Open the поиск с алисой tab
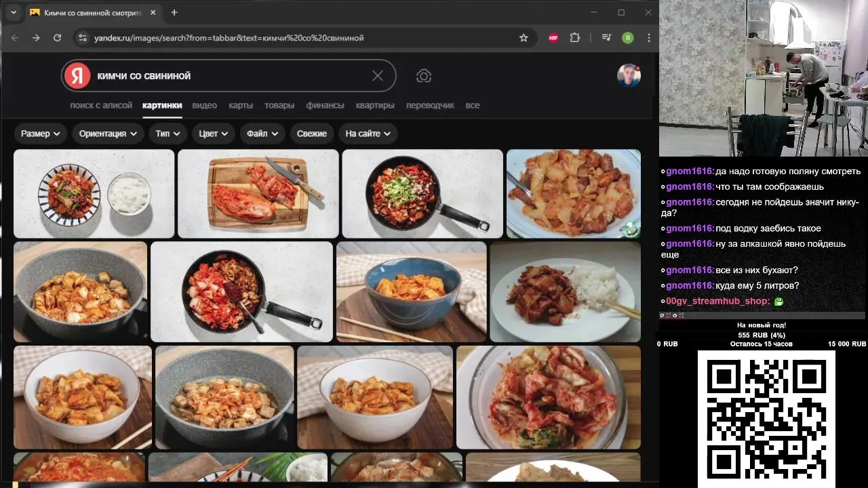This screenshot has width=868, height=488. [101, 105]
